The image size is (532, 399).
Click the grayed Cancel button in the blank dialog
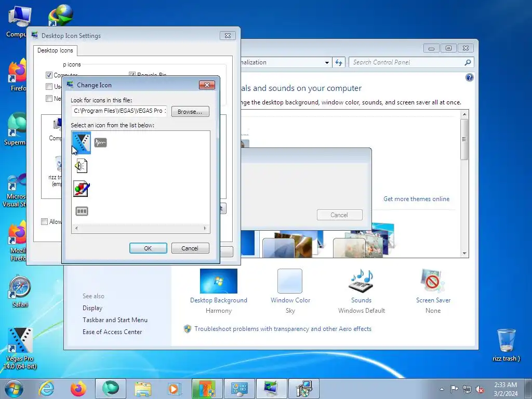pyautogui.click(x=339, y=215)
